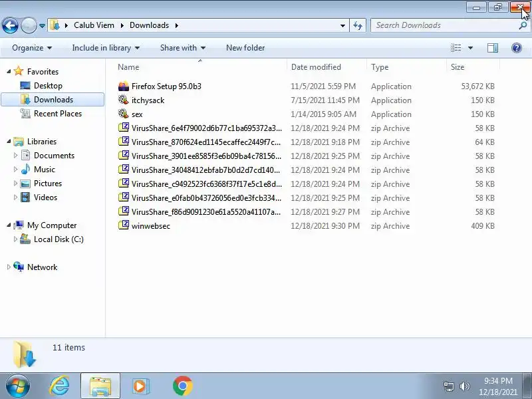This screenshot has height=399, width=532.
Task: Select Calub Viem in the address path
Action: 94,25
